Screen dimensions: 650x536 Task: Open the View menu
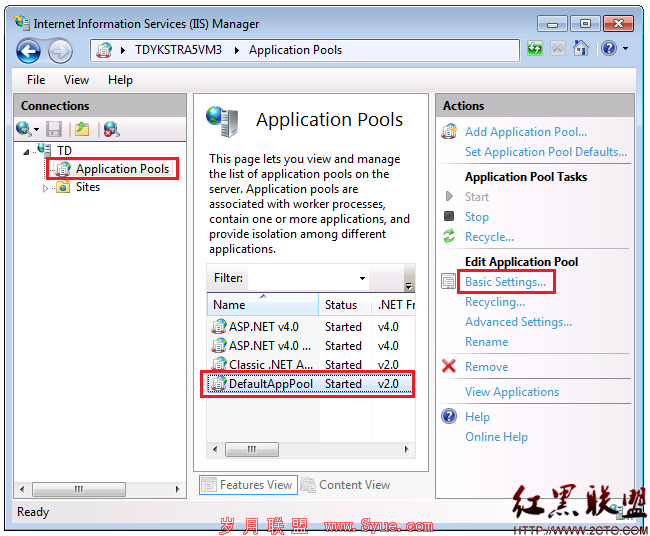tap(76, 80)
